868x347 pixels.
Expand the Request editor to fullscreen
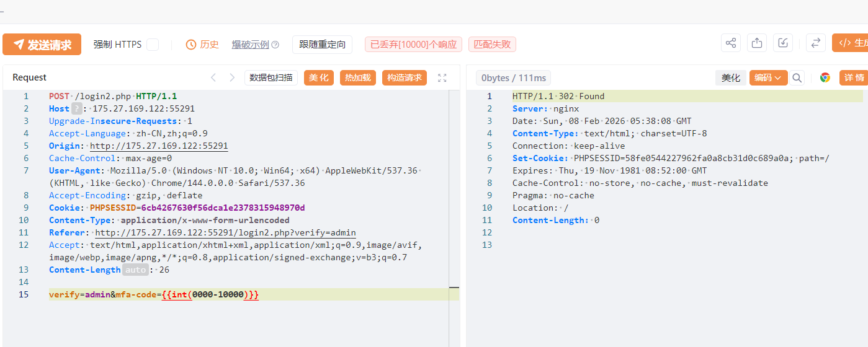(442, 77)
